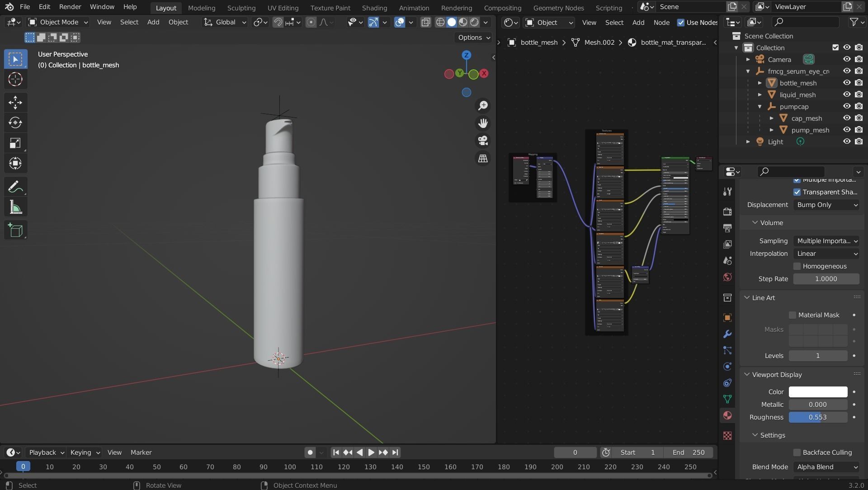Switch to the Shading workspace tab

tap(374, 8)
